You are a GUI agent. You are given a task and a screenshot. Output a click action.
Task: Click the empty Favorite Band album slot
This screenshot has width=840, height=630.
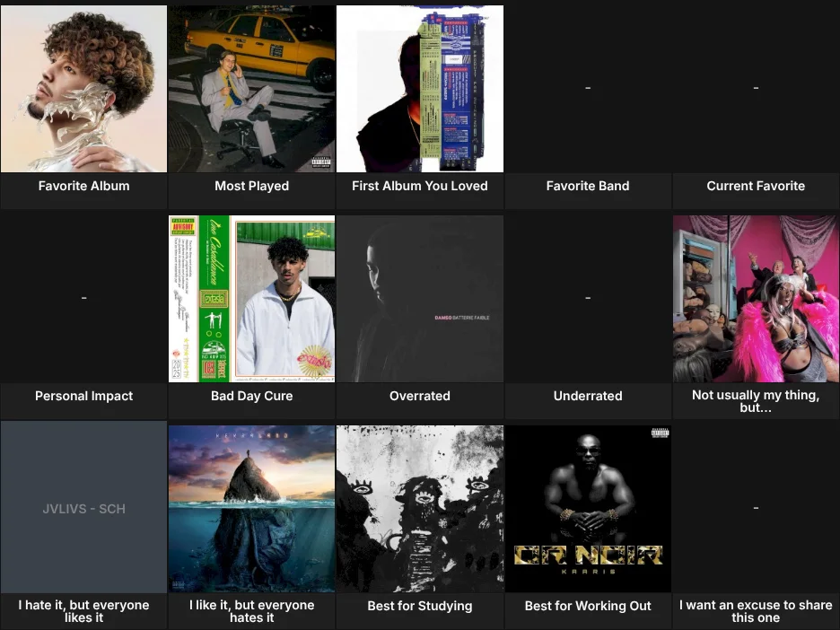[588, 89]
